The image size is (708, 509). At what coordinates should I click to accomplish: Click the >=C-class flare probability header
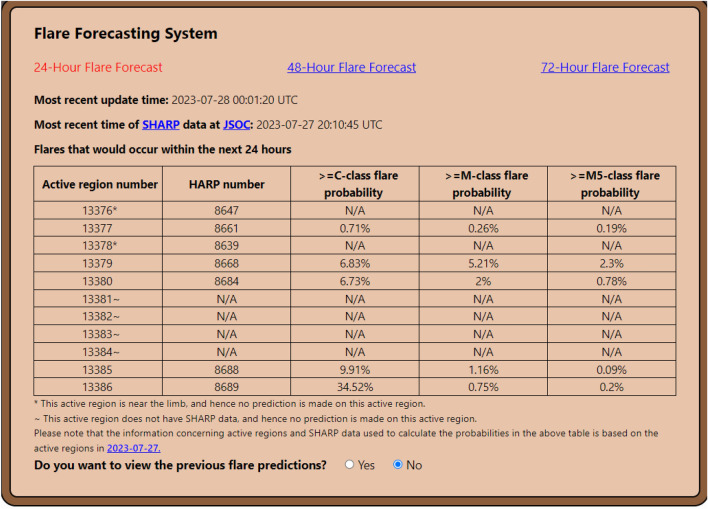pos(354,184)
